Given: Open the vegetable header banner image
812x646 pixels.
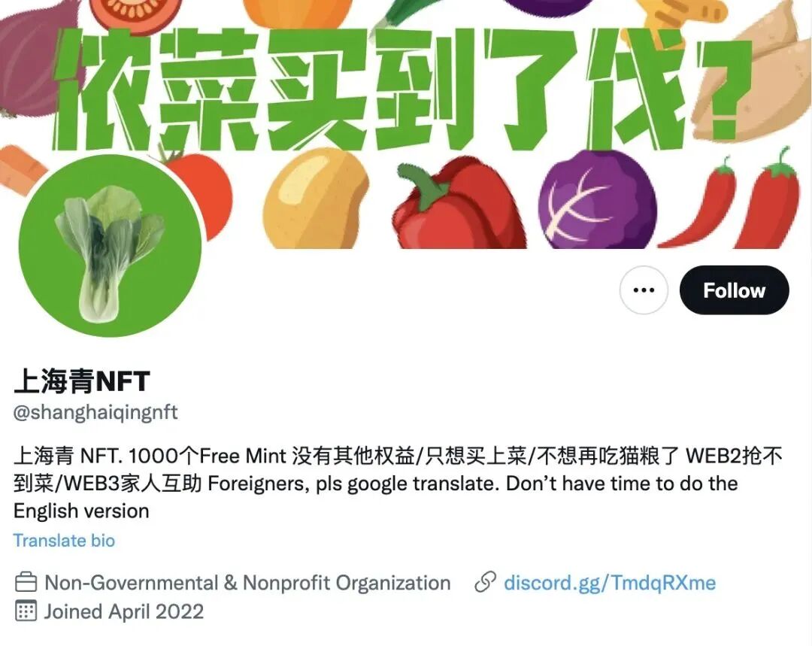Looking at the screenshot, I should pos(406,124).
